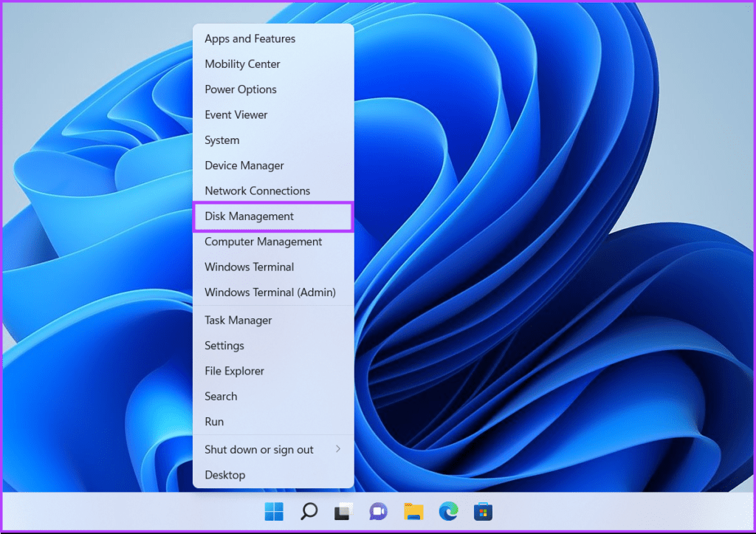Launch Event Viewer

tap(236, 114)
